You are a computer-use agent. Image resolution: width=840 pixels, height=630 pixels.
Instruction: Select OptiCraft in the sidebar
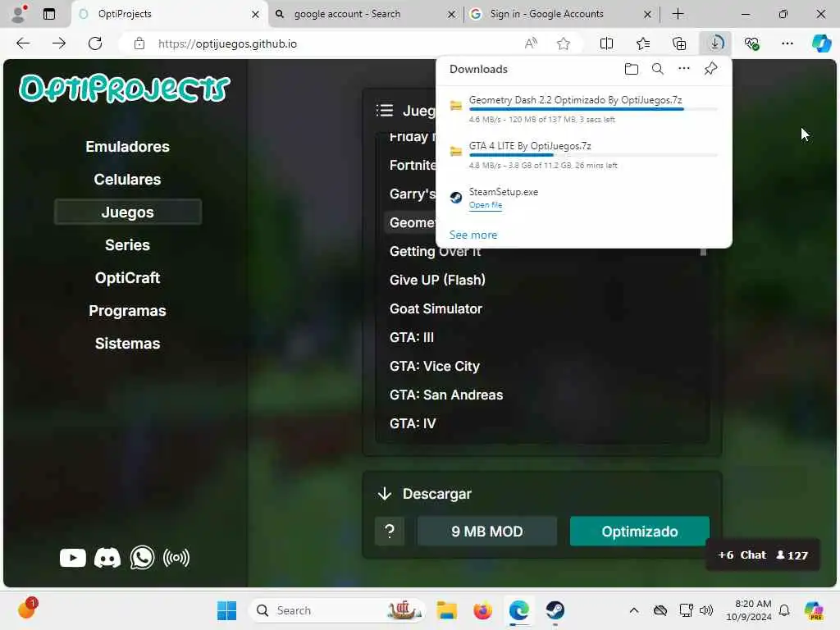click(x=127, y=277)
